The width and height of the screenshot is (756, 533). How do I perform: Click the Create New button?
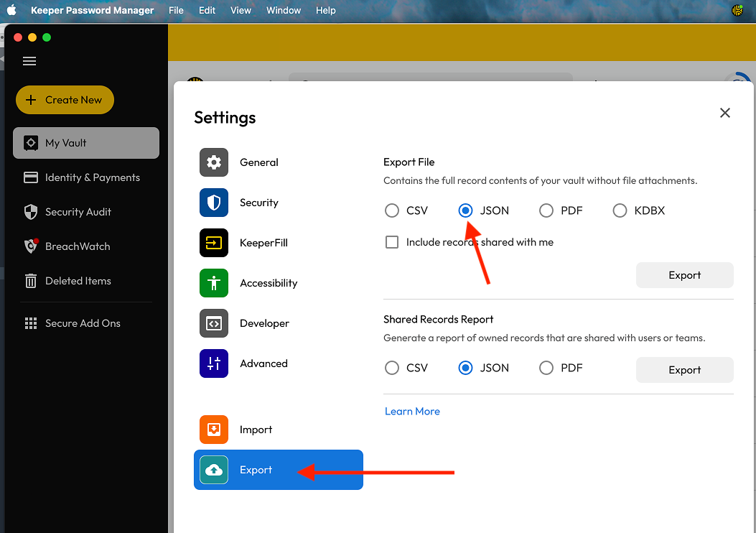(65, 100)
